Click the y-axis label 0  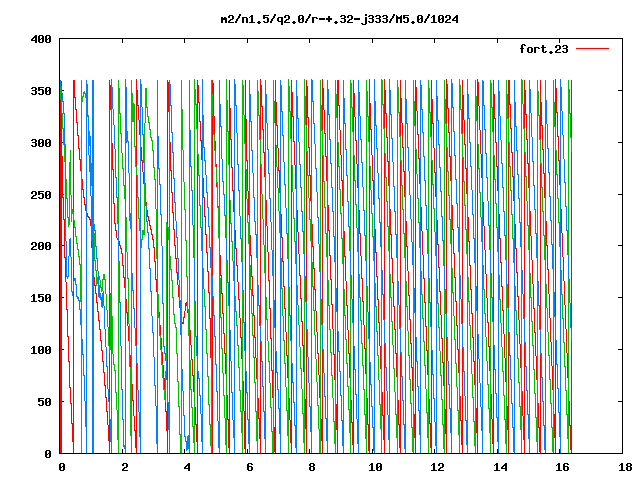[48, 453]
